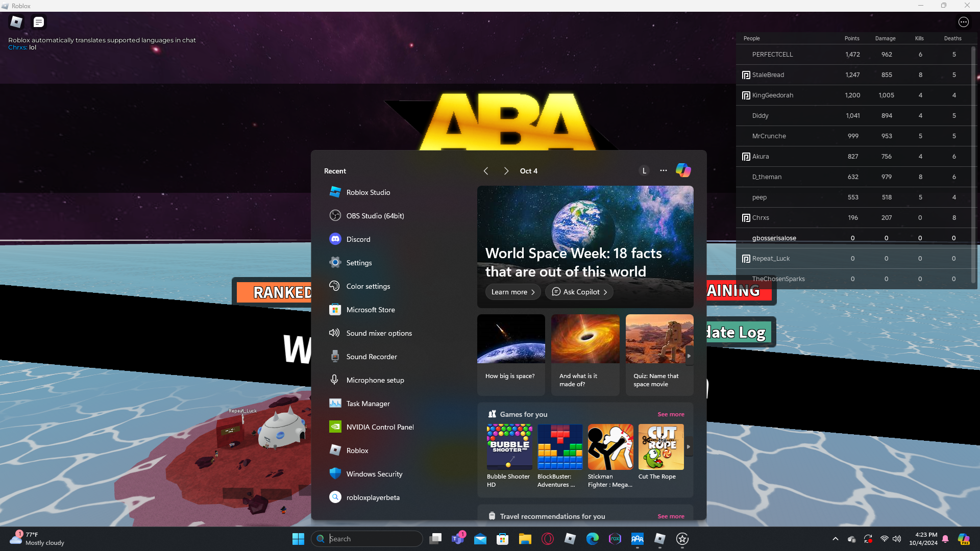Image resolution: width=980 pixels, height=551 pixels.
Task: Open the Roblox more options ellipsis
Action: click(x=963, y=22)
